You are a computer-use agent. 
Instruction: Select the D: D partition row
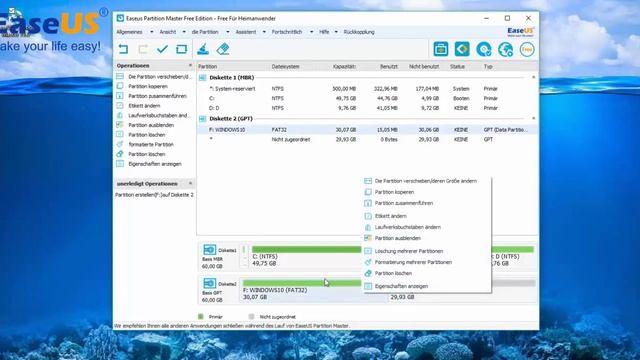click(367, 108)
